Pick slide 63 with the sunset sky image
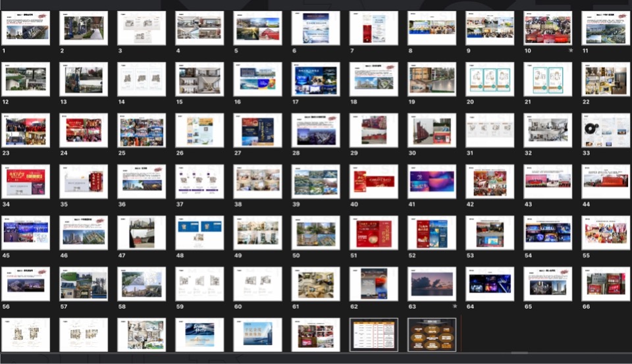The width and height of the screenshot is (632, 364). pos(431,284)
